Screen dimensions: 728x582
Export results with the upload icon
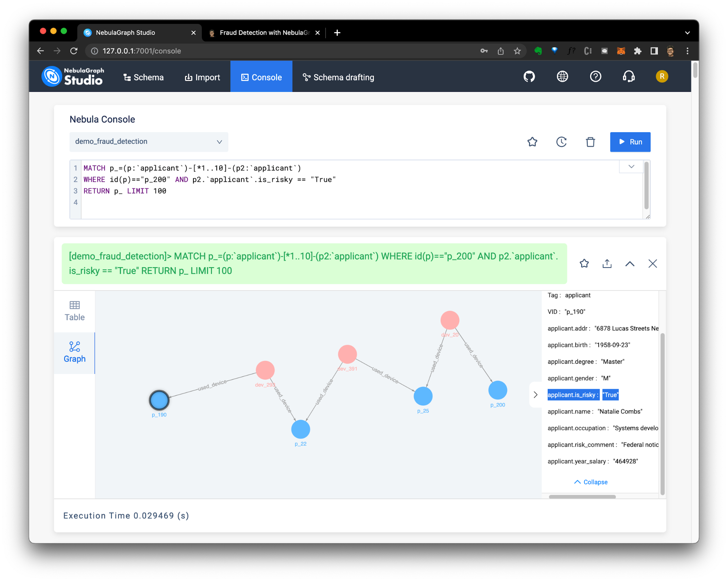click(x=606, y=263)
